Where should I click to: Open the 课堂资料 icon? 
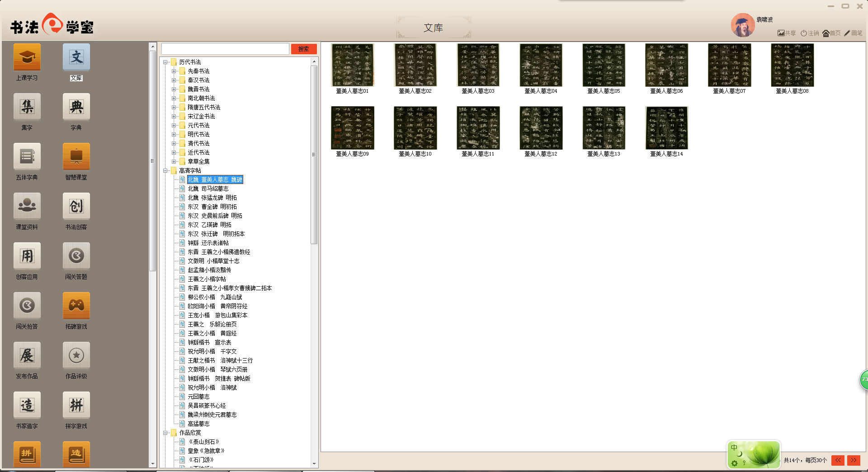(x=27, y=207)
